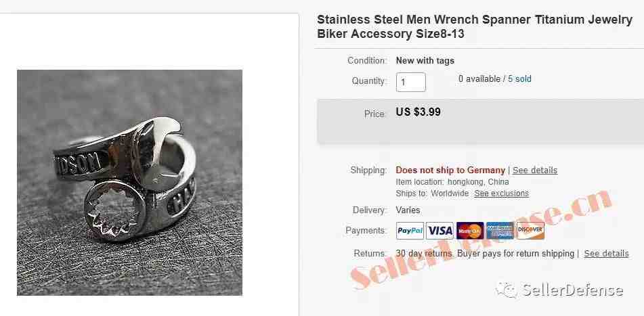Click the product listing title
The image size is (644, 316).
coord(475,26)
